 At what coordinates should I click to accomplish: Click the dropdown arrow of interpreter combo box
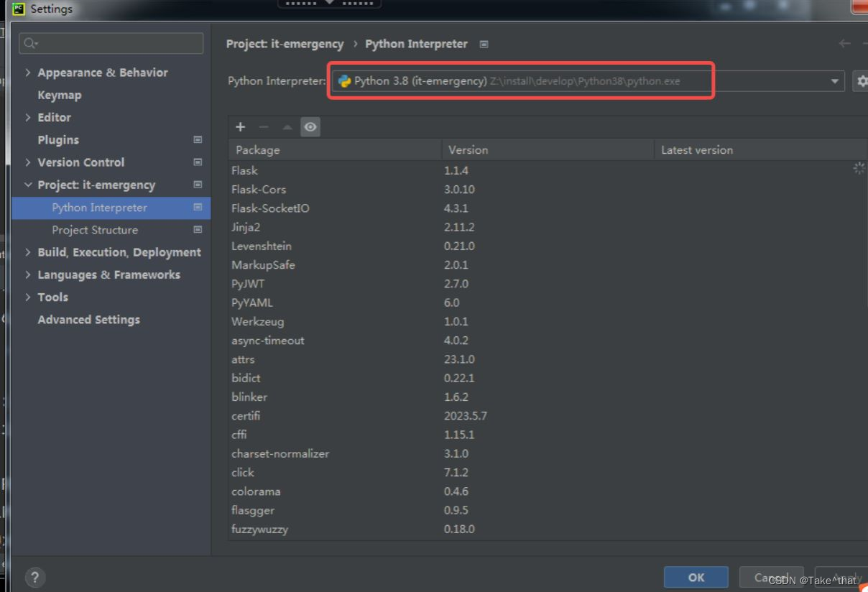pos(834,81)
